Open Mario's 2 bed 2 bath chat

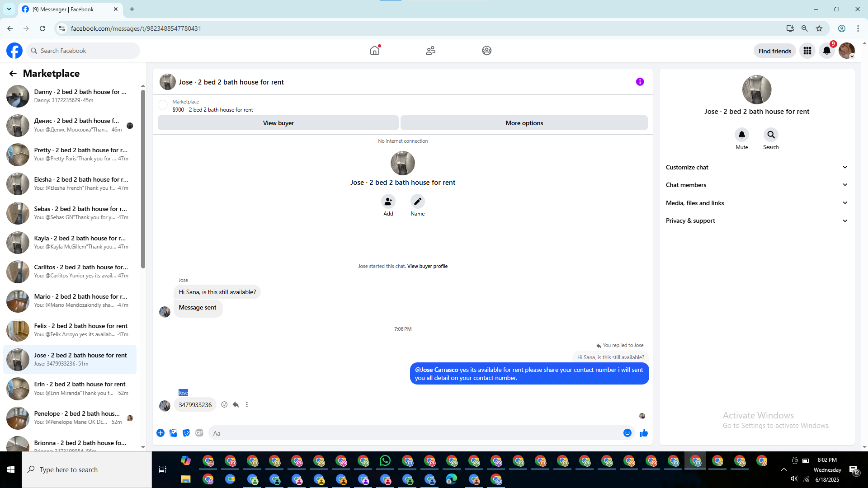pos(70,301)
